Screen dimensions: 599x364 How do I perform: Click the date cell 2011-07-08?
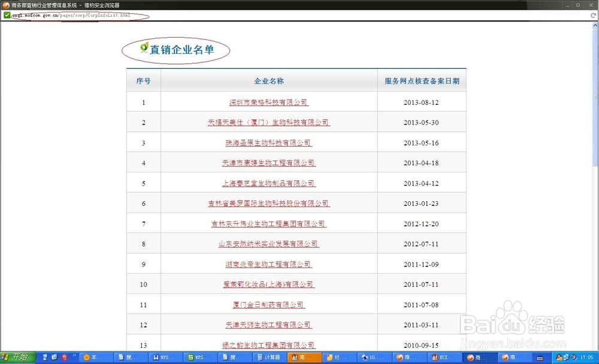(421, 305)
